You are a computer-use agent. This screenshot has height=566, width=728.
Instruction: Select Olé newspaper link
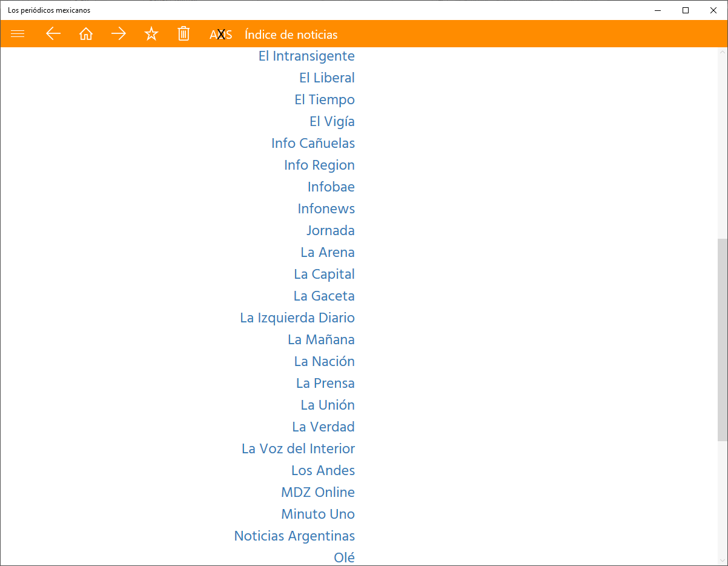click(x=345, y=558)
